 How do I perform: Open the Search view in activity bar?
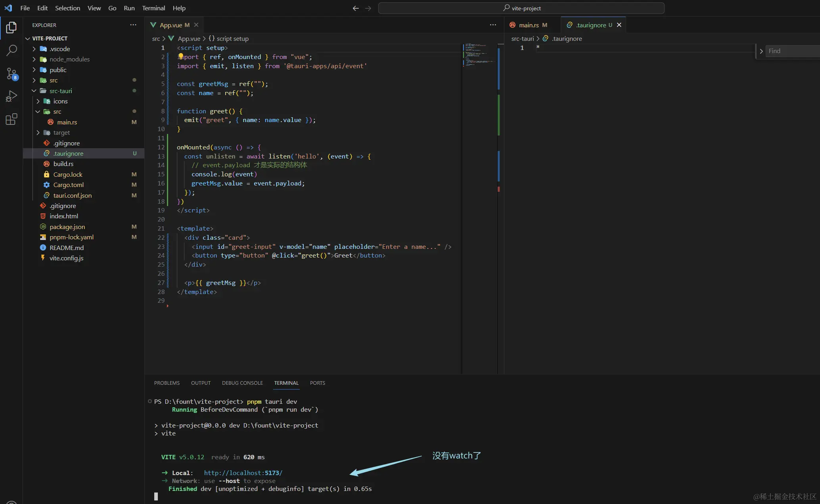tap(11, 50)
